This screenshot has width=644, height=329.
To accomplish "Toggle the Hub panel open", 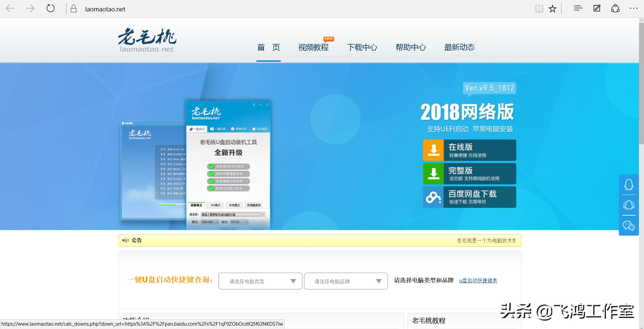I will 578,8.
